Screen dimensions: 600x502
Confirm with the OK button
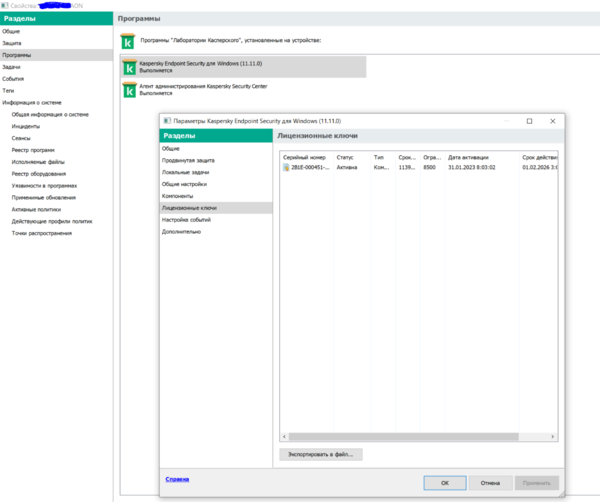(445, 483)
